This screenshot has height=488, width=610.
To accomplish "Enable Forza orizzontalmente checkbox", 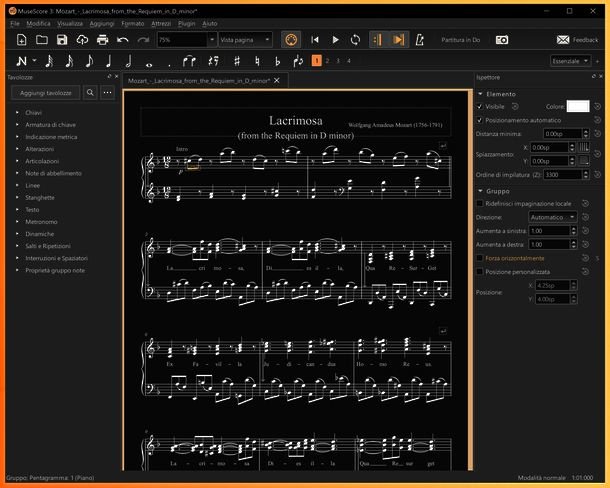I will tap(480, 258).
